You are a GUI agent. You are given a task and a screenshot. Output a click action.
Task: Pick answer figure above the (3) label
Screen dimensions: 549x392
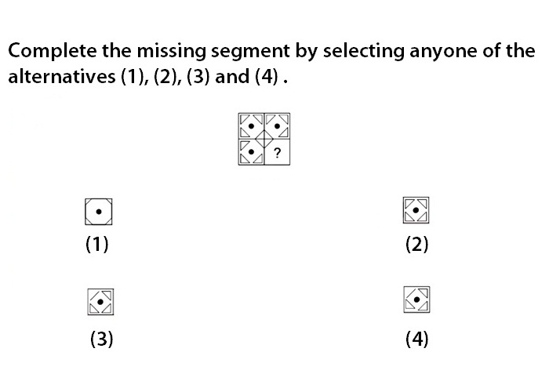tap(100, 302)
